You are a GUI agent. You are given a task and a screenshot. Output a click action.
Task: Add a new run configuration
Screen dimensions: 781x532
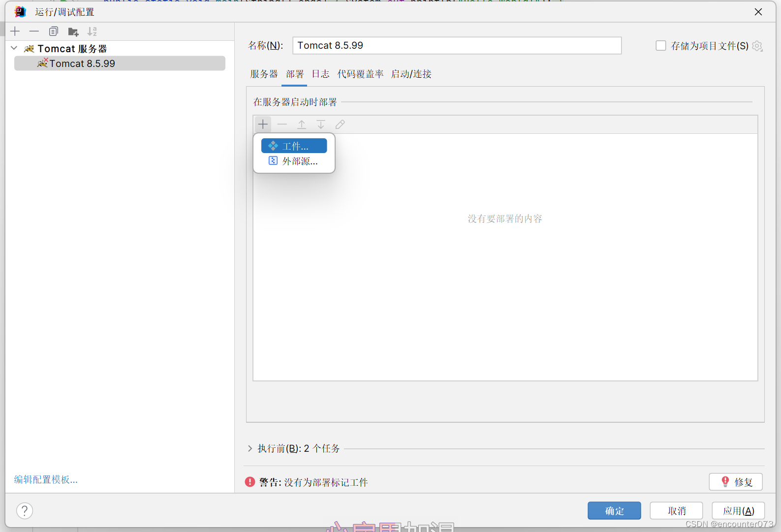click(x=15, y=31)
